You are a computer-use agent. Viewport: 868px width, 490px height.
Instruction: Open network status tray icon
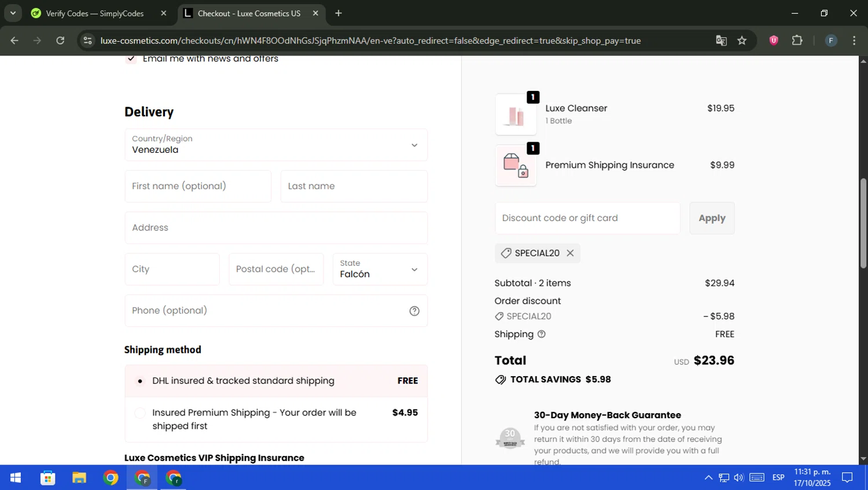[x=724, y=478]
